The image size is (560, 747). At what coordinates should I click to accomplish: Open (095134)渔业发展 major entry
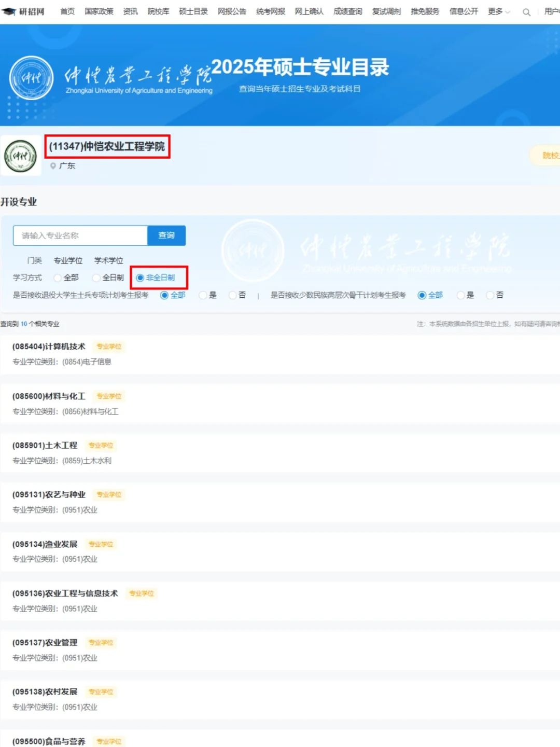45,544
